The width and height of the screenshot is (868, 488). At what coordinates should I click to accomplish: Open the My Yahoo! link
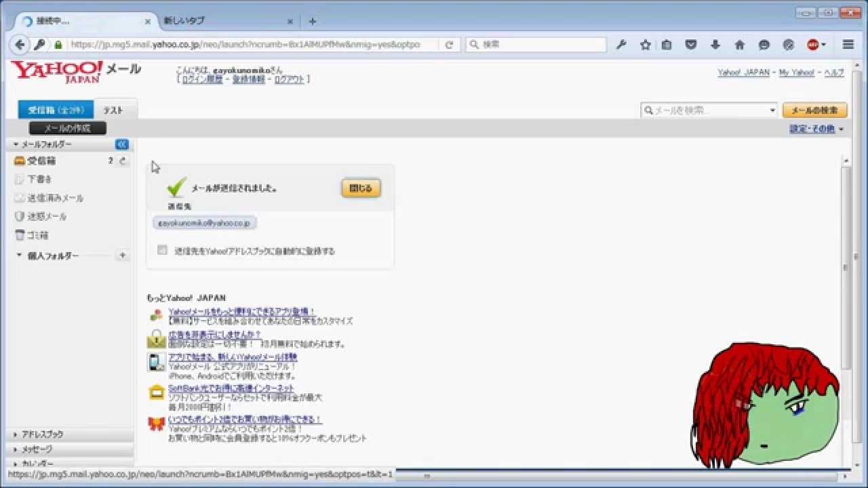coord(796,73)
